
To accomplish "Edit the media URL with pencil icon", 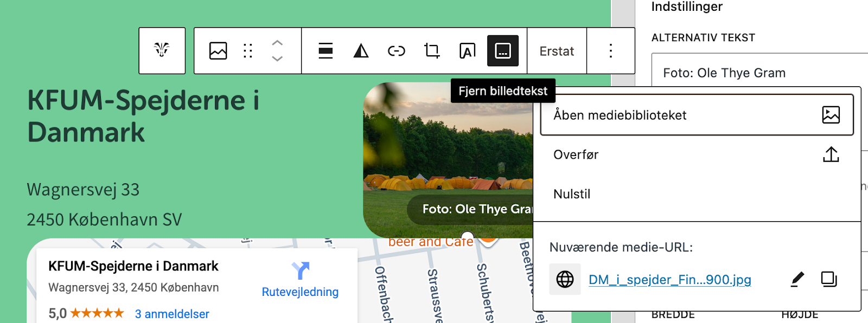I will (796, 280).
